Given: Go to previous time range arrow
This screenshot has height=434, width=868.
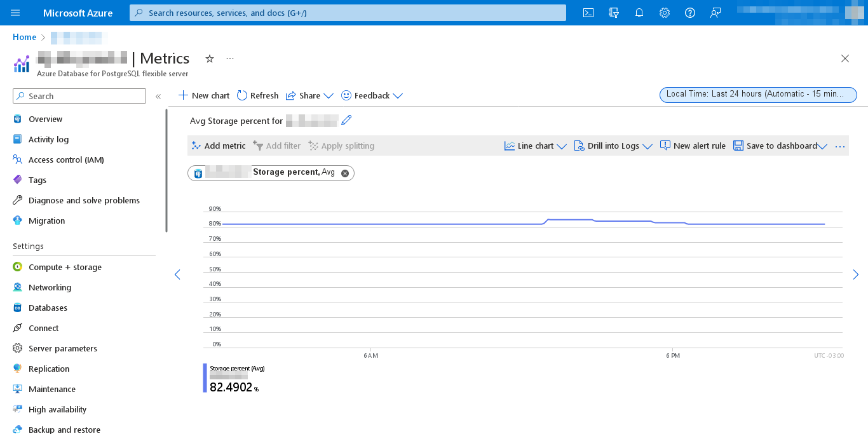Looking at the screenshot, I should (177, 275).
